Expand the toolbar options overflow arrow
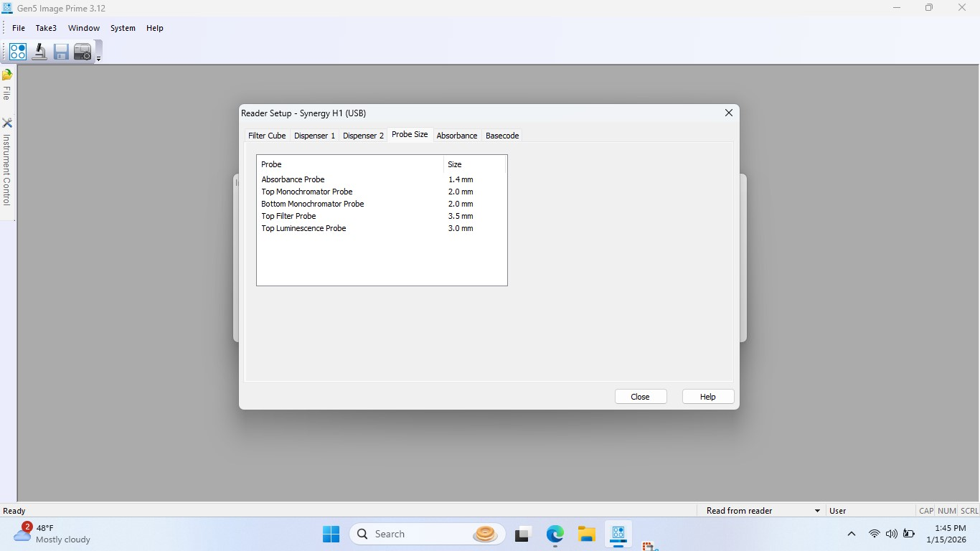The height and width of the screenshot is (551, 980). pyautogui.click(x=98, y=59)
